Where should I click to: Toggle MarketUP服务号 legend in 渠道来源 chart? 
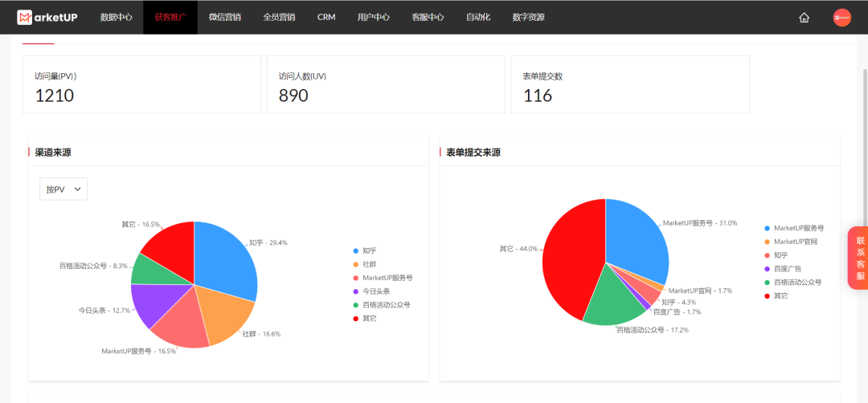pos(383,278)
